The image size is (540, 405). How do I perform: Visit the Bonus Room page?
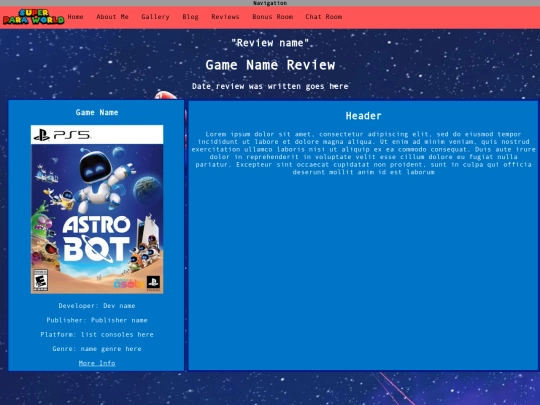(272, 17)
